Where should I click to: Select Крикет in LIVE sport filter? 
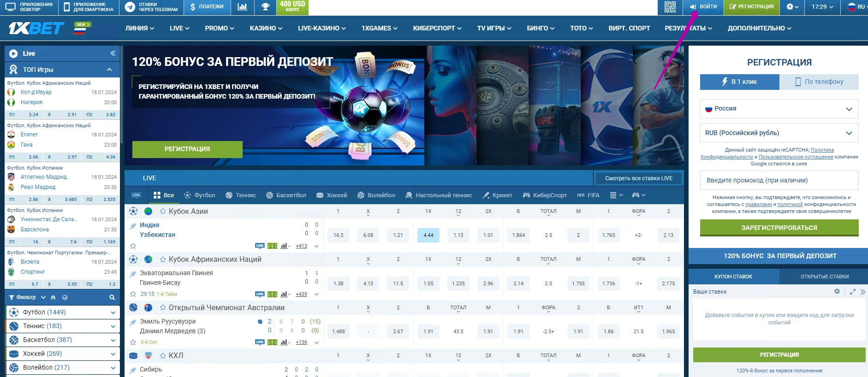point(497,195)
